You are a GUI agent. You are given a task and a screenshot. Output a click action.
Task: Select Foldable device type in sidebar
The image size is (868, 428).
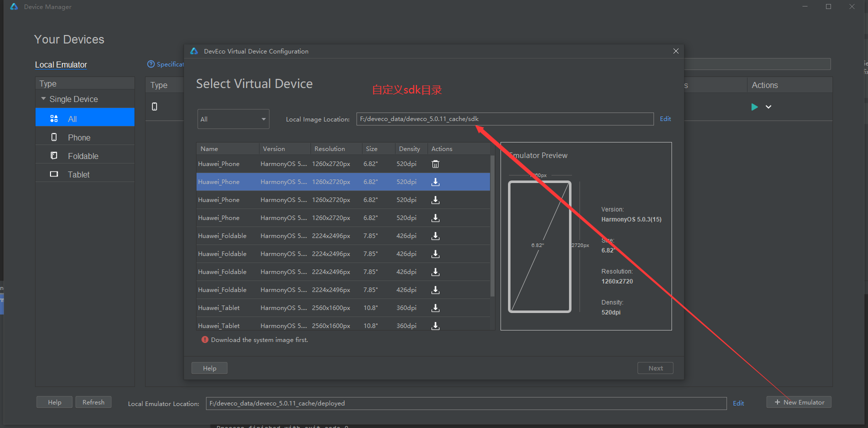pos(85,156)
